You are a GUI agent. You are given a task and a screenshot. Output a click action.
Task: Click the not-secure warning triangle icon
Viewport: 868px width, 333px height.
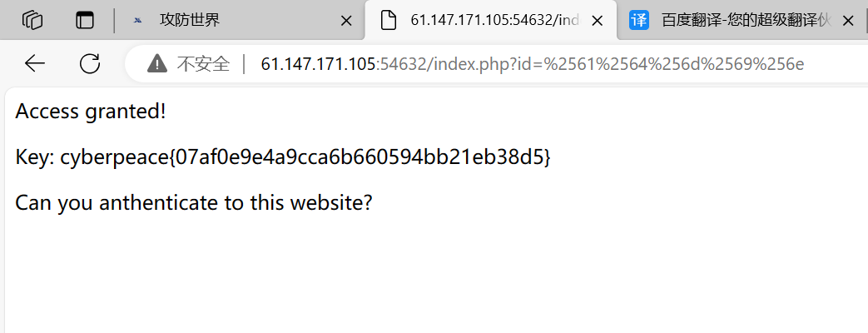click(x=157, y=64)
